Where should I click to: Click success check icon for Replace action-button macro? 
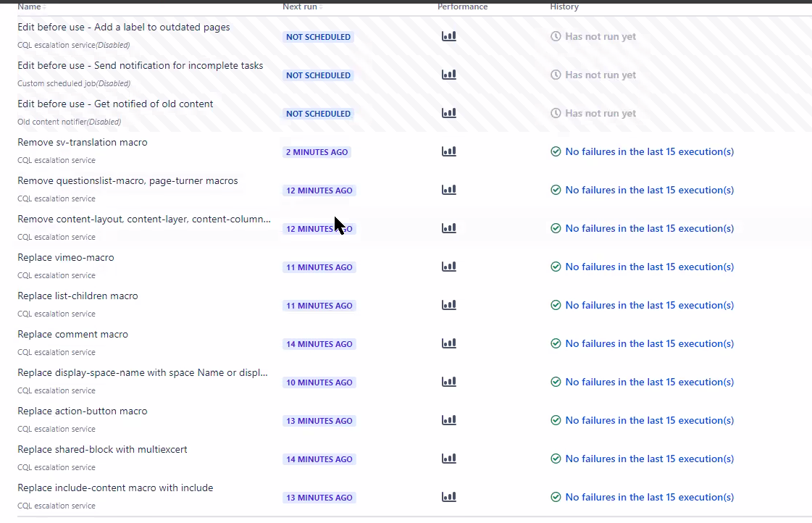[x=556, y=419]
